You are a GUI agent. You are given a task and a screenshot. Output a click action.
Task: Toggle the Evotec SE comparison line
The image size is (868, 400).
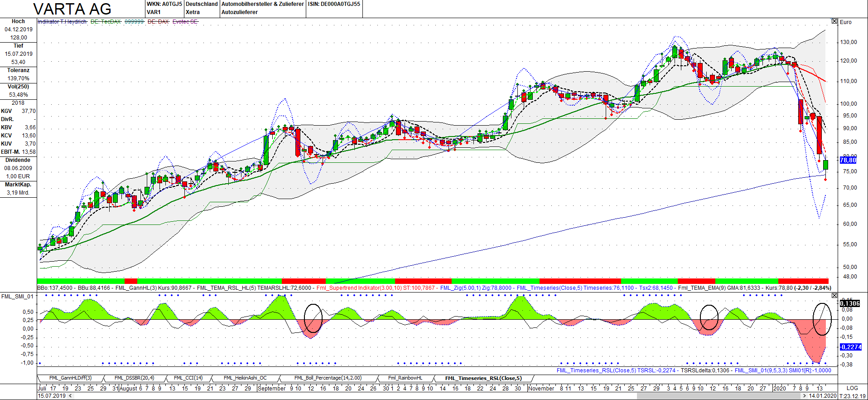tap(185, 22)
